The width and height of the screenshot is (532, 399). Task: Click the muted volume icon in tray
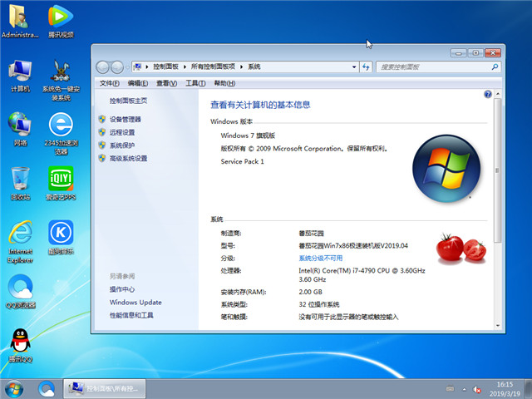coord(476,387)
